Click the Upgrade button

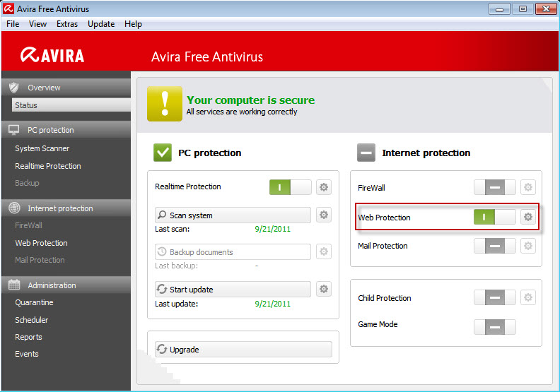pyautogui.click(x=243, y=349)
